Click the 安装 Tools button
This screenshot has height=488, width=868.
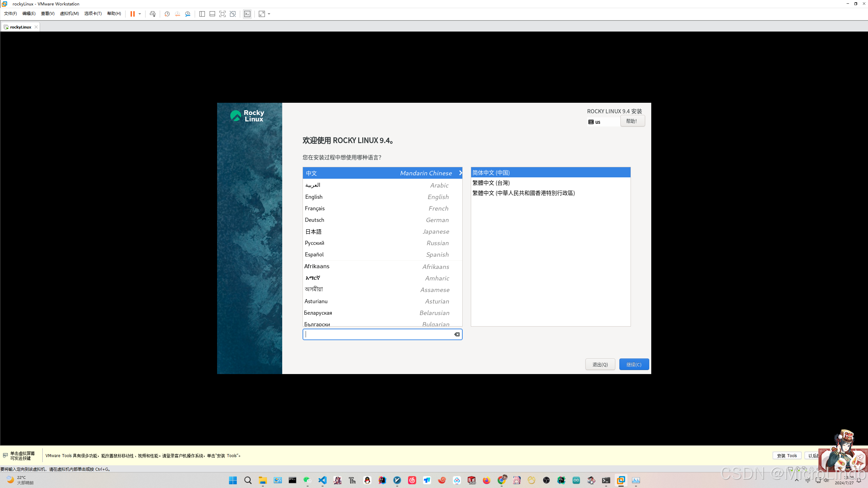click(x=787, y=455)
